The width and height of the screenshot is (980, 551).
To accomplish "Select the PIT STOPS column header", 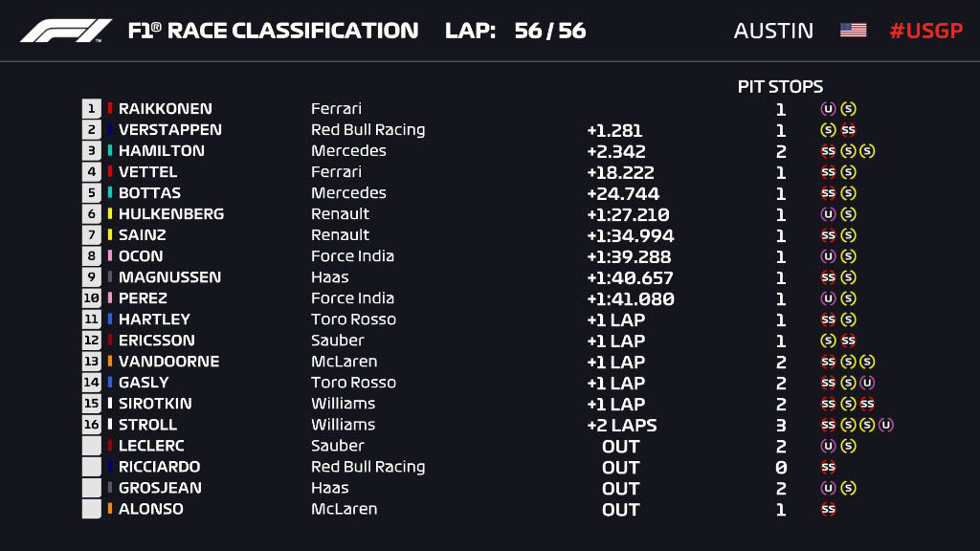I will 780,87.
